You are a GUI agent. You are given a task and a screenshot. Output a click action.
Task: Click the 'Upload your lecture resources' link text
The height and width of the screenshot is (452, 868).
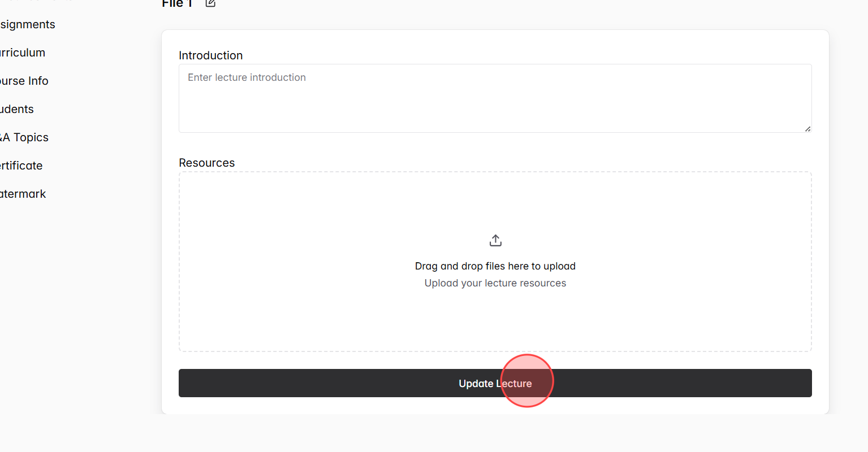[495, 282]
